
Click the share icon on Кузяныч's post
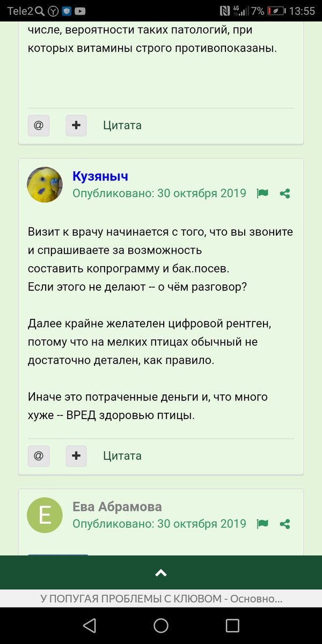tap(286, 193)
